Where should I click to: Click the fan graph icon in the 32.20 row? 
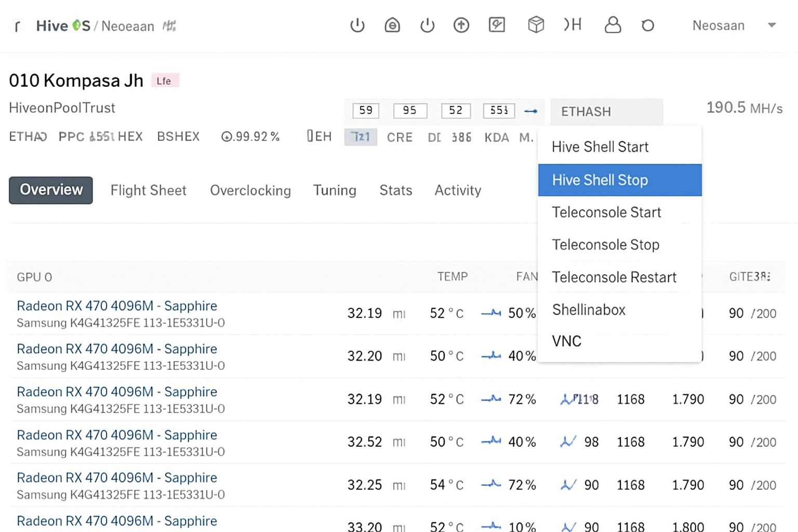pyautogui.click(x=491, y=356)
